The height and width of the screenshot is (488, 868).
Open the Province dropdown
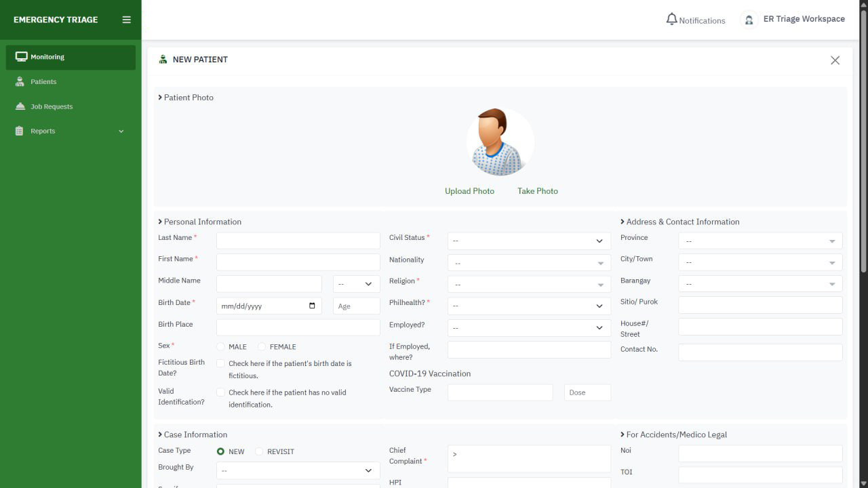click(759, 241)
